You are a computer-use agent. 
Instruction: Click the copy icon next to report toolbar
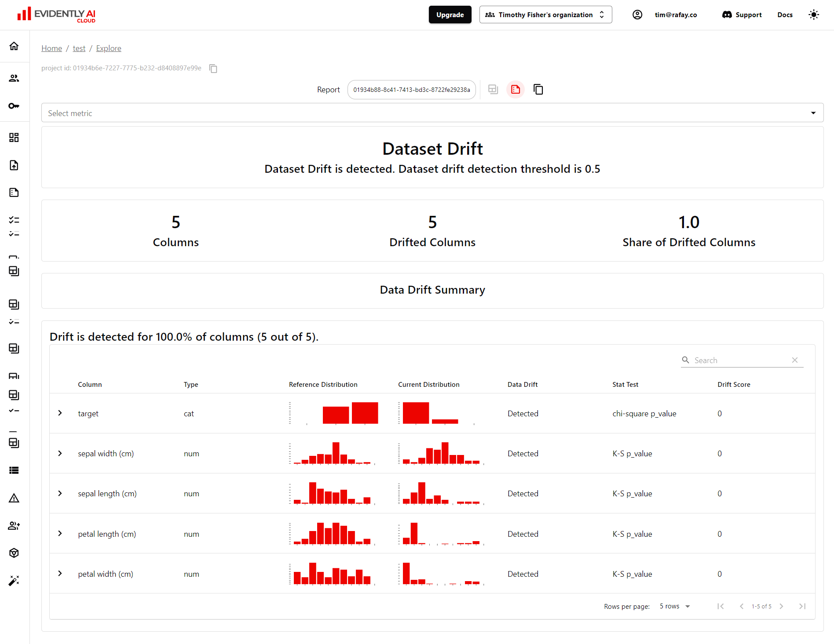[538, 90]
